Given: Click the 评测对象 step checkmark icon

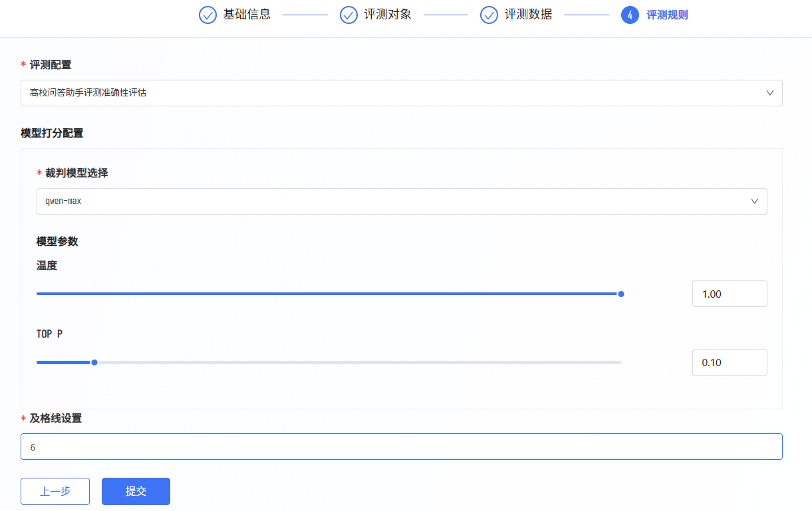Looking at the screenshot, I should 349,15.
